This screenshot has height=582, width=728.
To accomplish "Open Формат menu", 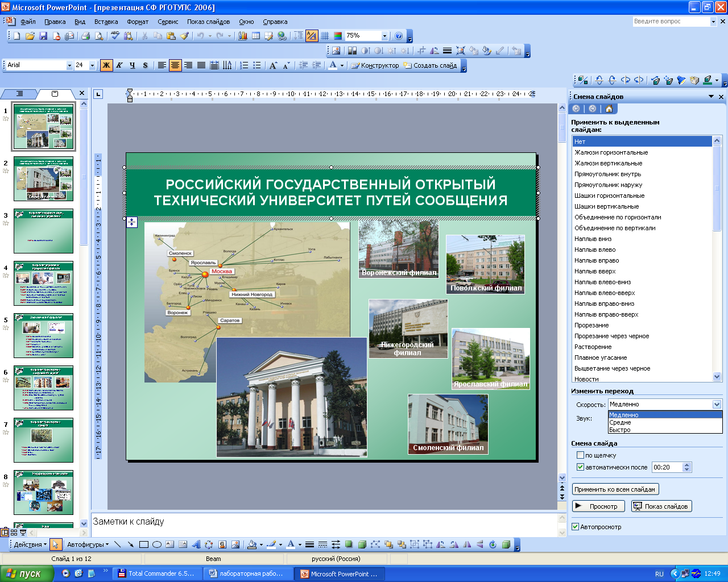I will pyautogui.click(x=138, y=22).
